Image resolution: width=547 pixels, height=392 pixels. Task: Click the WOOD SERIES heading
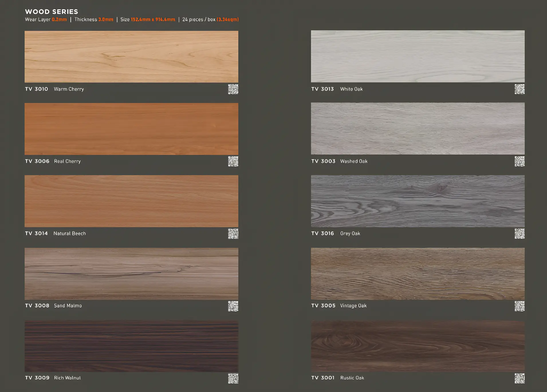52,12
